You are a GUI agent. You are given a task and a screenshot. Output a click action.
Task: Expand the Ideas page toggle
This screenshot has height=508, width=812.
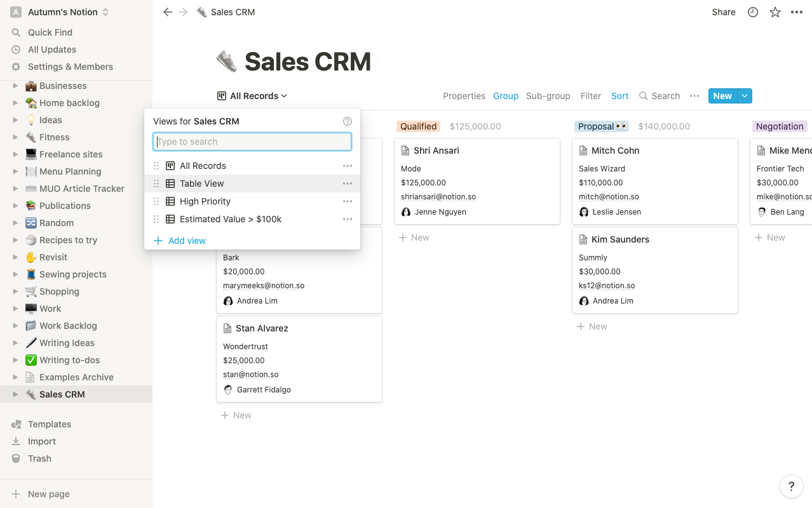(16, 120)
